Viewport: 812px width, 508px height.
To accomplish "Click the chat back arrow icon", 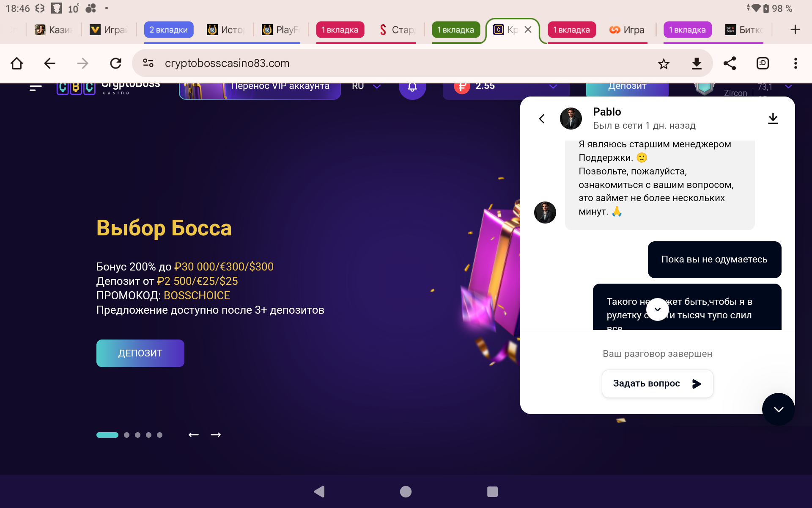I will click(x=542, y=119).
